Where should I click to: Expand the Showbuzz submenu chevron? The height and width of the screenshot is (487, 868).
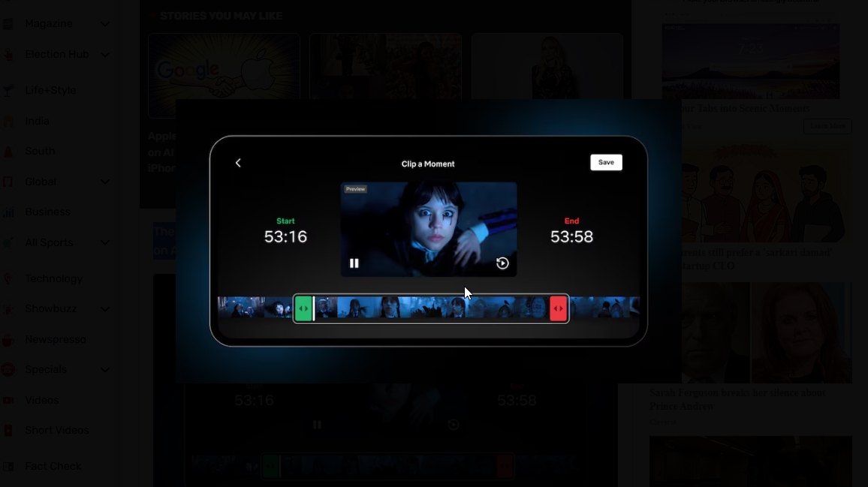(105, 308)
